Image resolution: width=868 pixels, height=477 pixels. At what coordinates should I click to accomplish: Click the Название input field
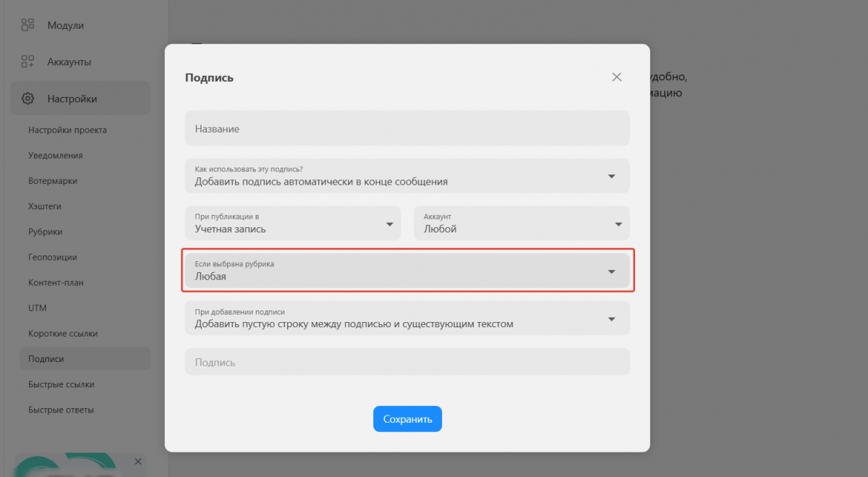407,128
